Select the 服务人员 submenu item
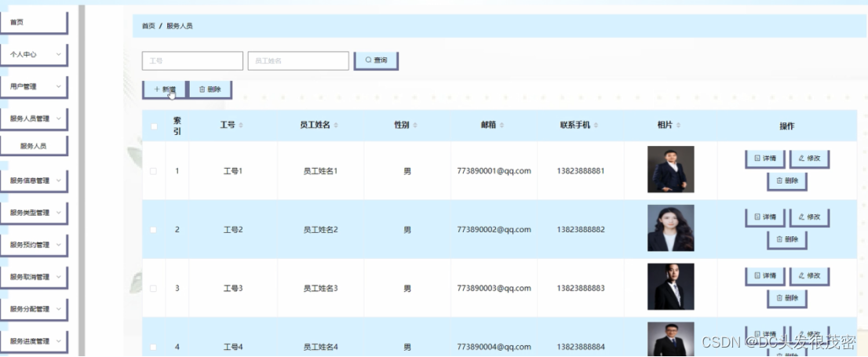Screen dimensions: 868x357 click(33, 146)
